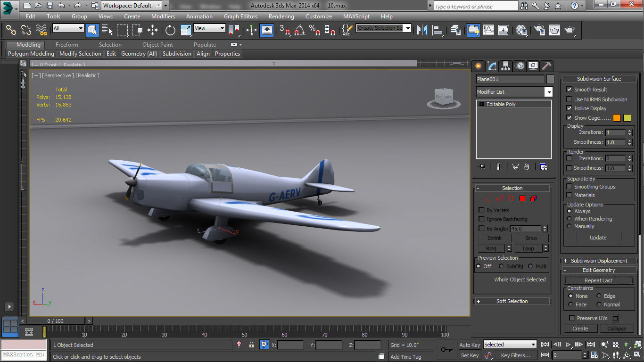Open the Modifiers menu
This screenshot has width=644, height=362.
(163, 16)
